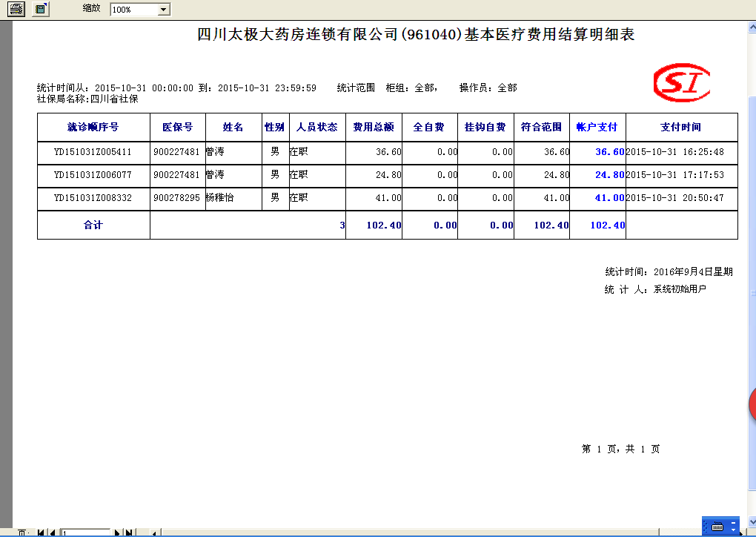This screenshot has width=756, height=537.
Task: Open the language bar options arrow
Action: [x=733, y=530]
